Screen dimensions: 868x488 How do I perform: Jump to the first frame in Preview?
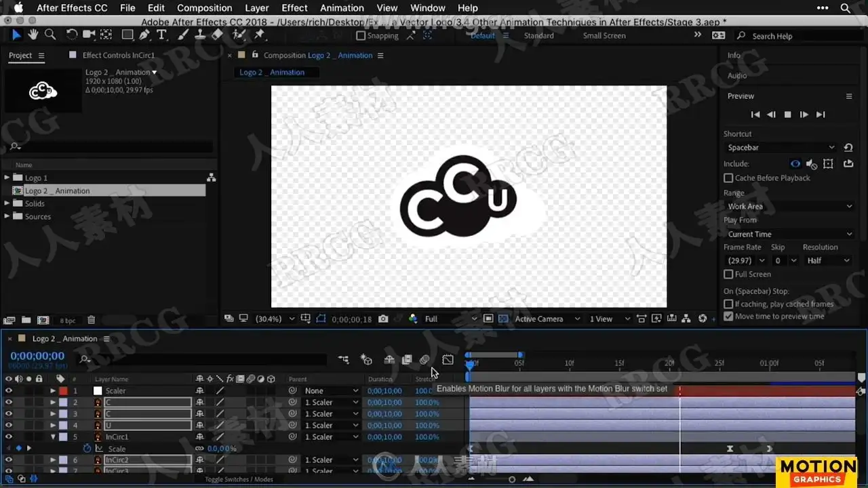point(755,115)
